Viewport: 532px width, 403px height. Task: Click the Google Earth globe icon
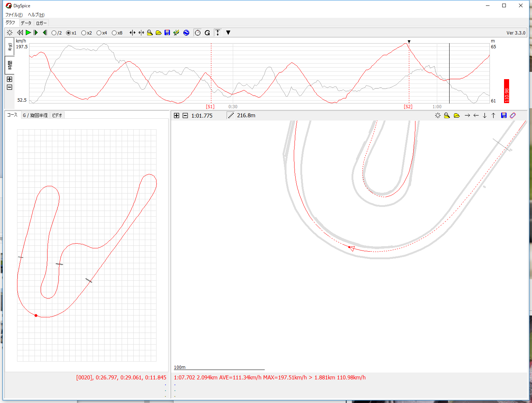[186, 33]
